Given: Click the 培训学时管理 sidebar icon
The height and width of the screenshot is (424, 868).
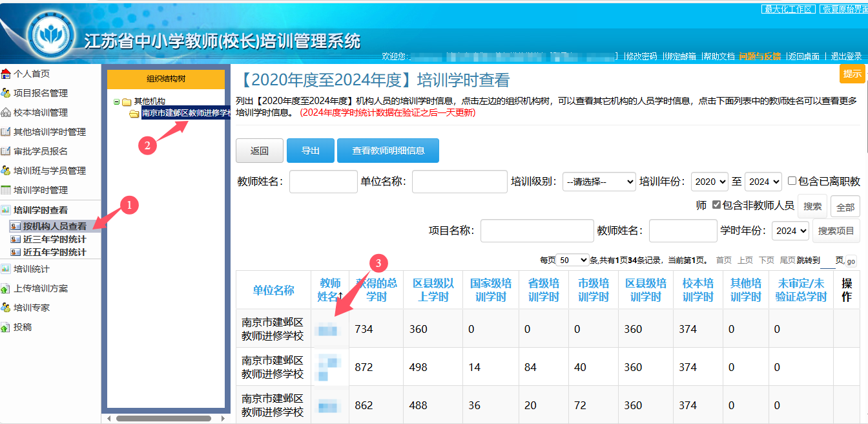Looking at the screenshot, I should pos(6,190).
